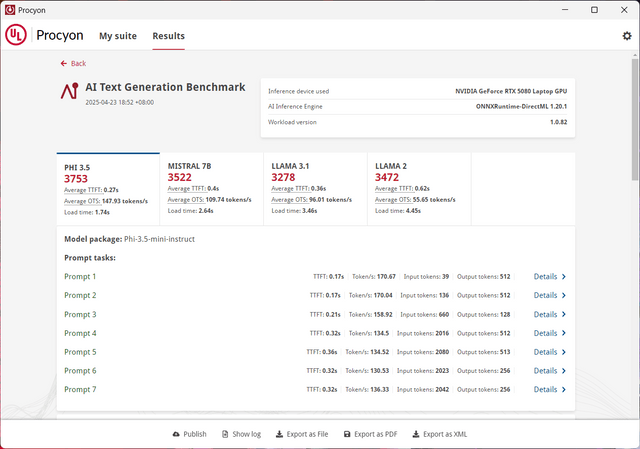Open Details for Prompt 2
Viewport: 640px width, 449px height.
pos(549,295)
